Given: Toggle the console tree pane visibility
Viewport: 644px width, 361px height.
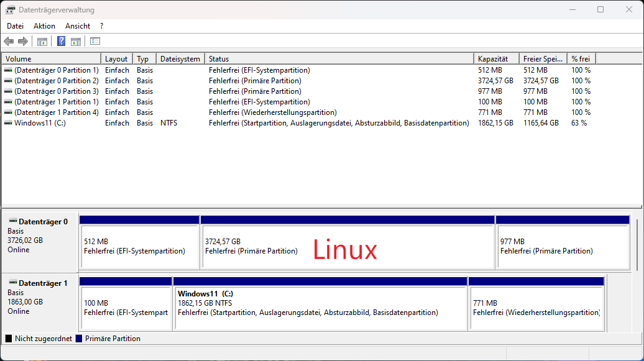Looking at the screenshot, I should [42, 41].
